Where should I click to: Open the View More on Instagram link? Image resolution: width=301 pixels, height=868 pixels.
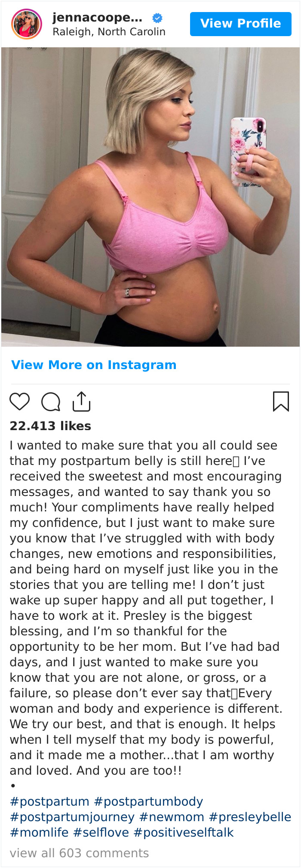pyautogui.click(x=94, y=365)
